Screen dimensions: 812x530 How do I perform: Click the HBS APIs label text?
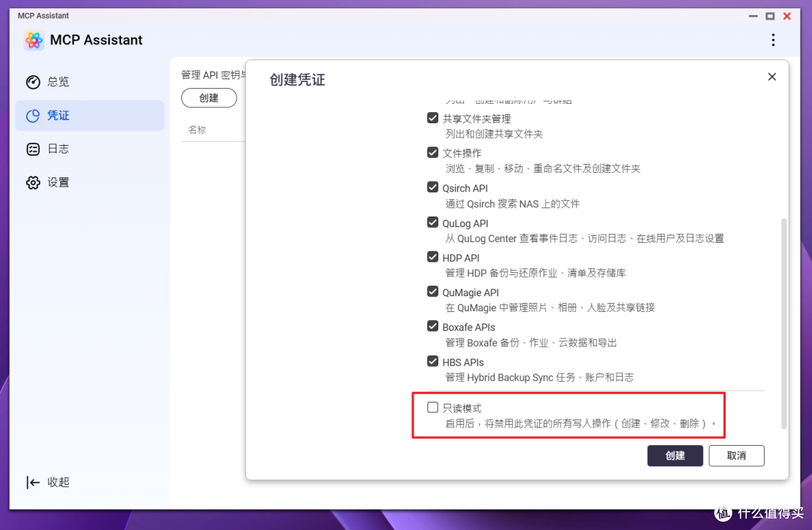tap(463, 362)
